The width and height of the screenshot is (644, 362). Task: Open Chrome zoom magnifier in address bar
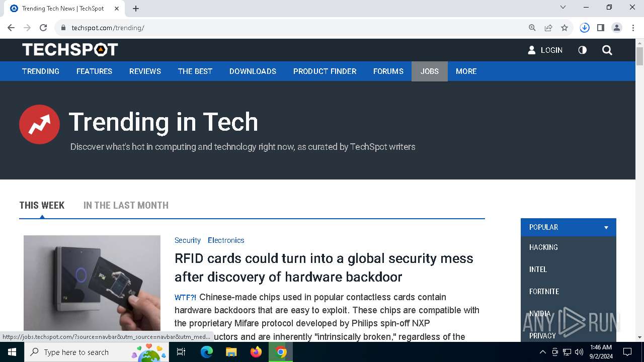click(x=532, y=28)
